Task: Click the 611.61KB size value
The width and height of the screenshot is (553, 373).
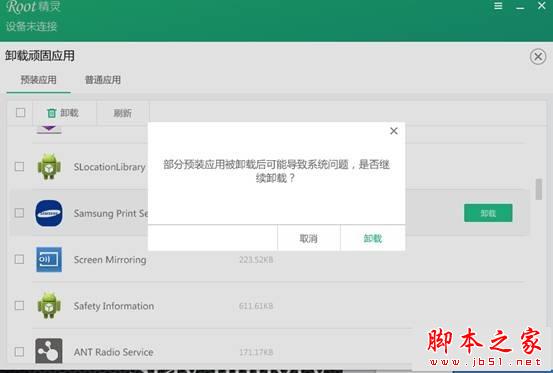Action: pos(256,306)
